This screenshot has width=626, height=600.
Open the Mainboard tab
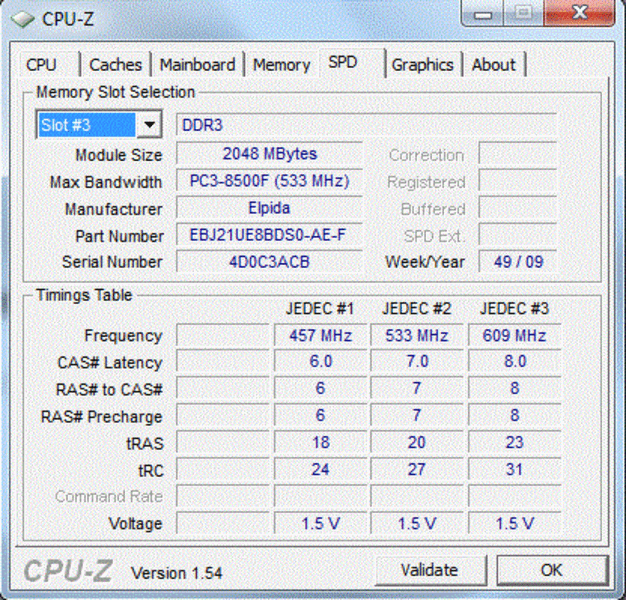[197, 65]
